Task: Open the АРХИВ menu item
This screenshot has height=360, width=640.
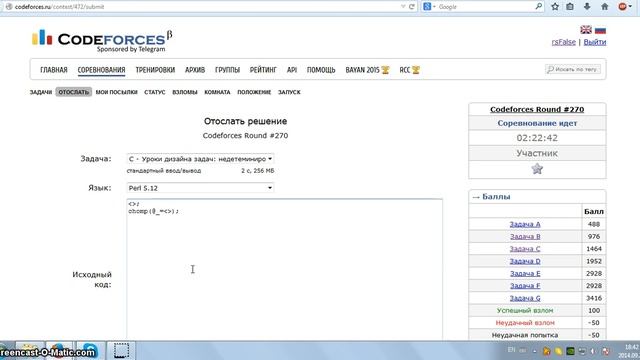Action: (x=195, y=70)
